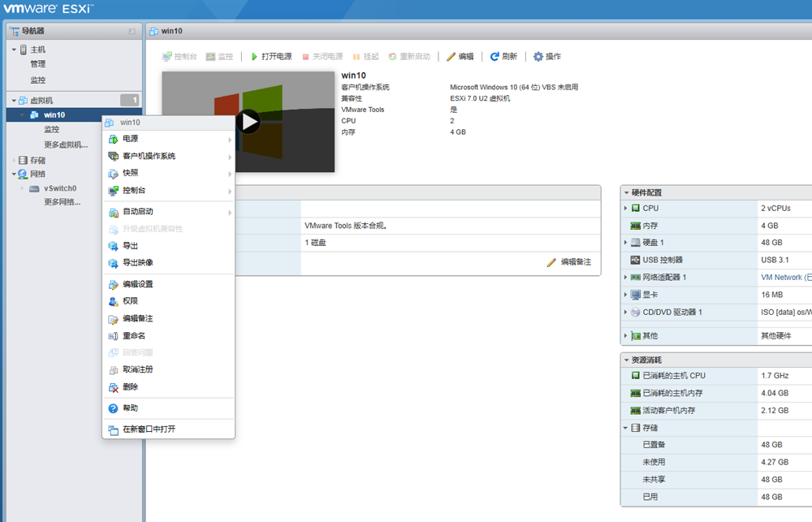The height and width of the screenshot is (522, 812).
Task: Collapse the Storage section in resource consumption
Action: pyautogui.click(x=625, y=428)
